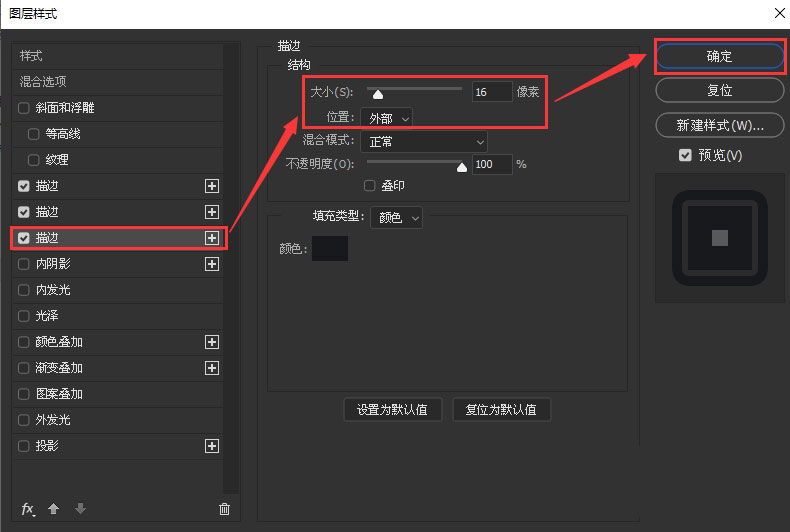Open the 位置 dropdown showing 外部
This screenshot has width=790, height=532.
pos(387,118)
